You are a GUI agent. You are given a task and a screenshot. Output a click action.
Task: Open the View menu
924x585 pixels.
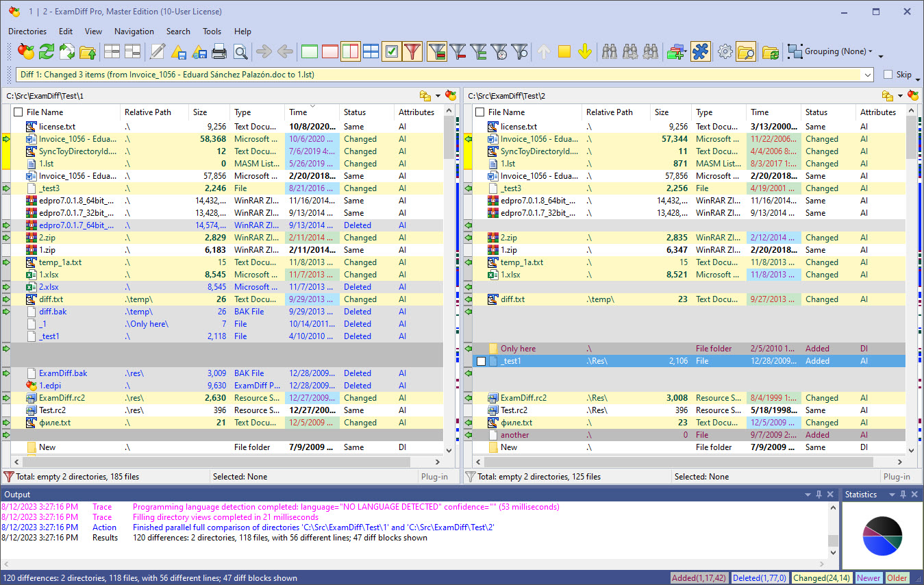click(x=94, y=32)
